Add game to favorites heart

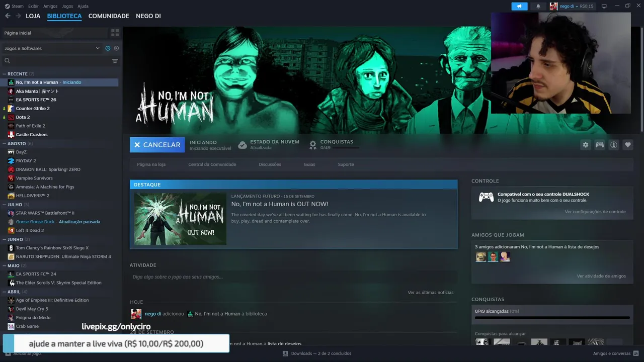[x=628, y=145]
